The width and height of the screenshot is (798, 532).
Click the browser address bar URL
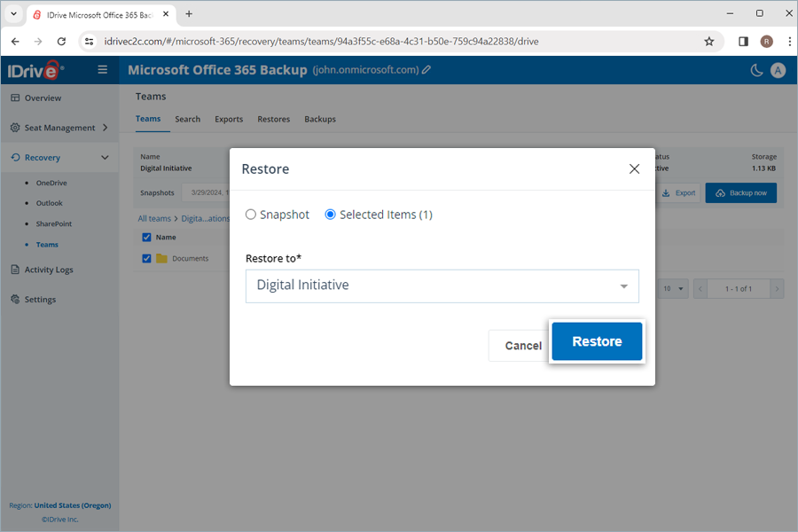pos(321,42)
